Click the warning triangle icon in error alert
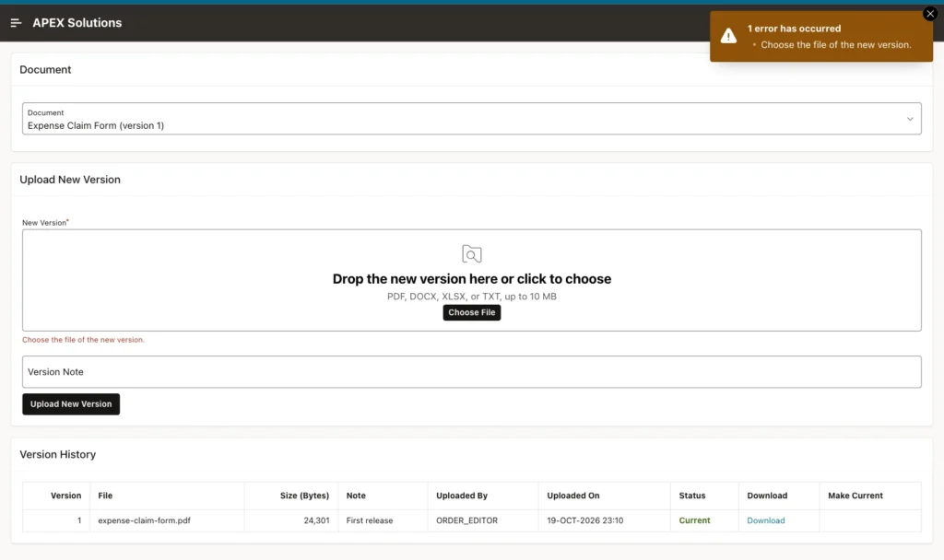This screenshot has height=560, width=944. [728, 36]
